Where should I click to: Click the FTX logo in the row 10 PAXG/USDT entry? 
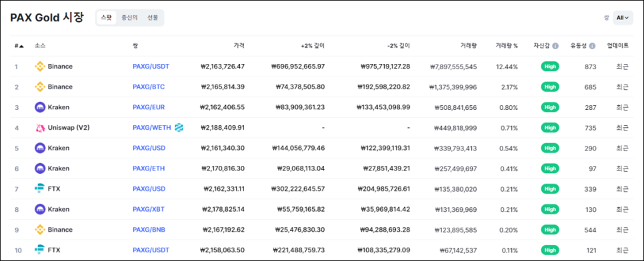pos(40,250)
